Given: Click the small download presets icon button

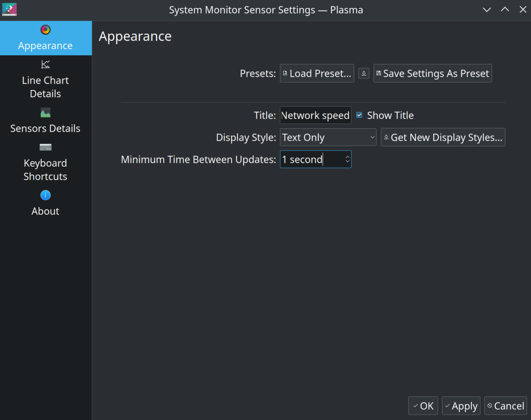Looking at the screenshot, I should pyautogui.click(x=364, y=73).
